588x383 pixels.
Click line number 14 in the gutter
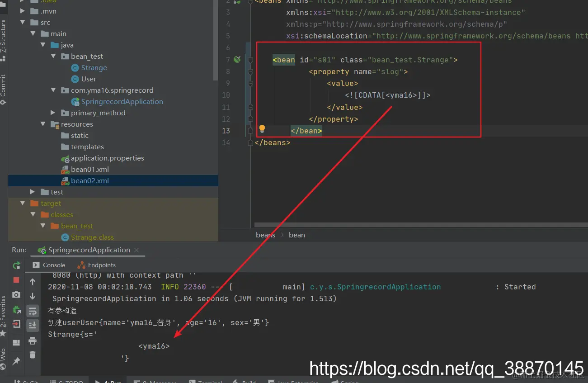pyautogui.click(x=226, y=142)
